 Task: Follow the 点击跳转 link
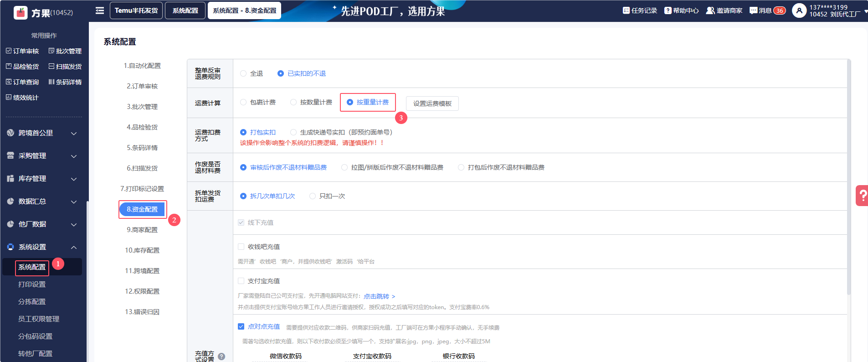[379, 296]
